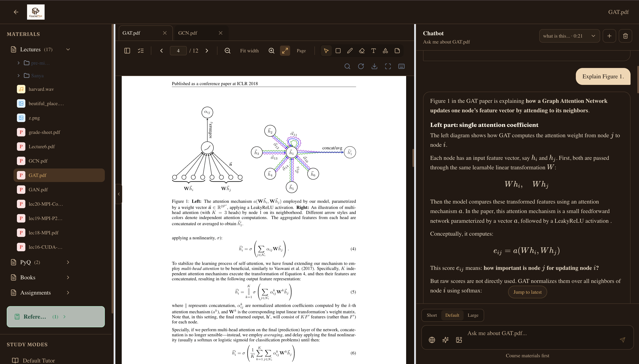Download the PDF file
Screen dimensions: 639x364
[374, 66]
